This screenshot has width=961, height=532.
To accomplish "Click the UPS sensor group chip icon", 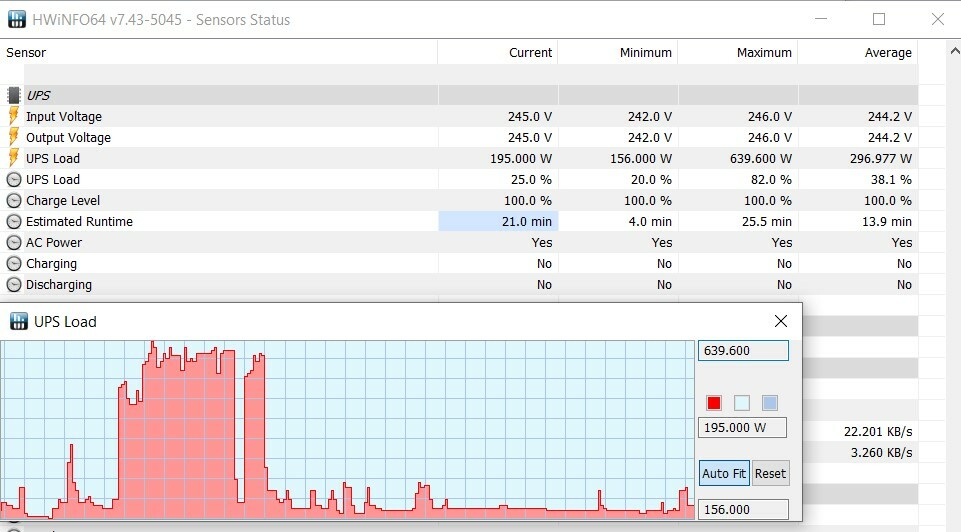I will (13, 95).
